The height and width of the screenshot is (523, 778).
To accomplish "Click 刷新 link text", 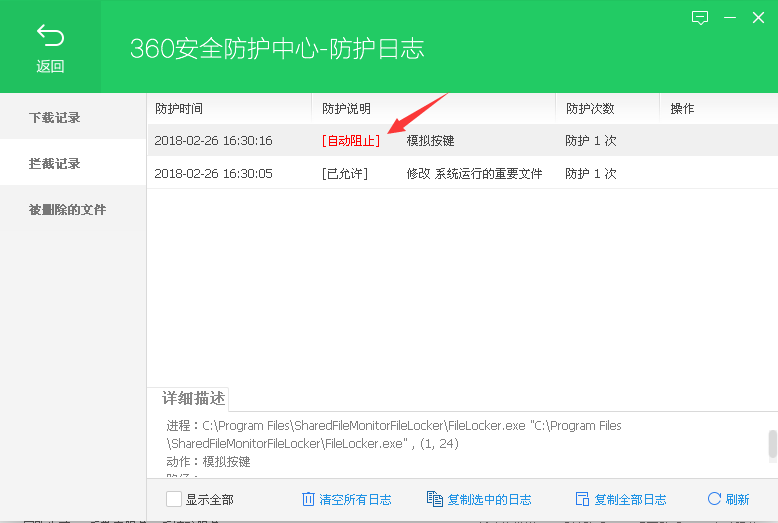I will (x=737, y=499).
